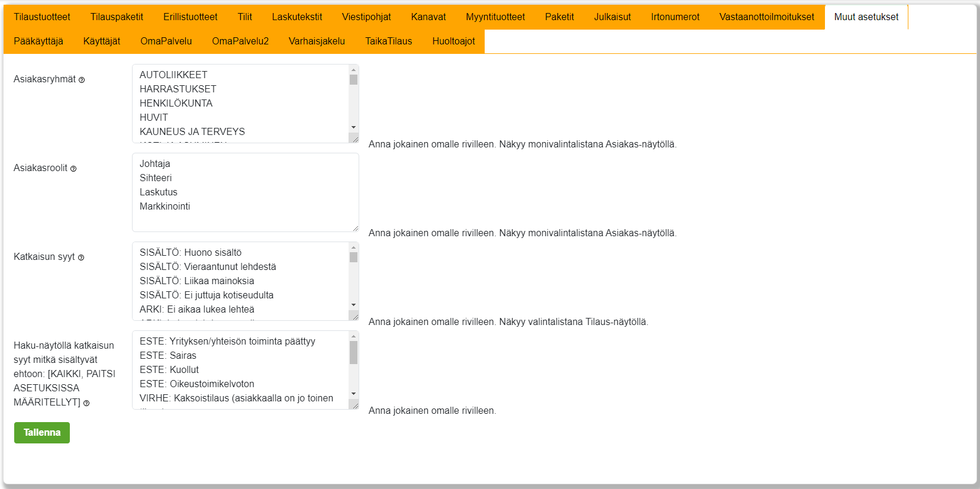This screenshot has height=489, width=980.
Task: Switch to the Kanavat tab
Action: point(428,17)
